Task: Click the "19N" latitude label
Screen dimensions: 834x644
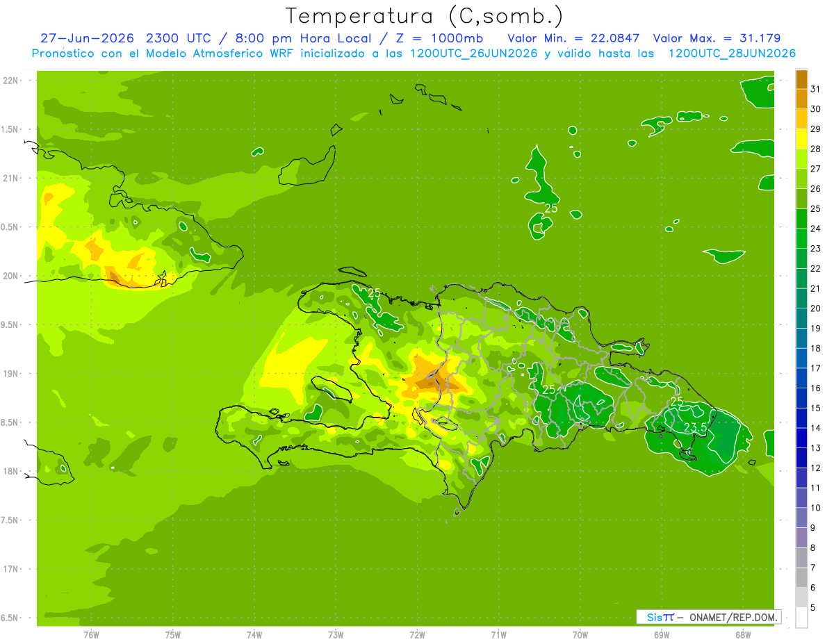Action: 10,374
